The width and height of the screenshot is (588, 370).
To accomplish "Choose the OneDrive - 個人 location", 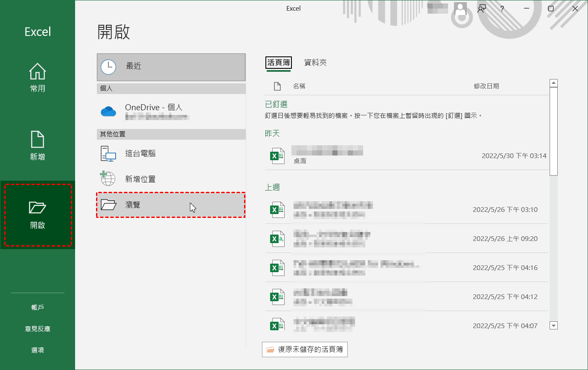I will coord(171,111).
